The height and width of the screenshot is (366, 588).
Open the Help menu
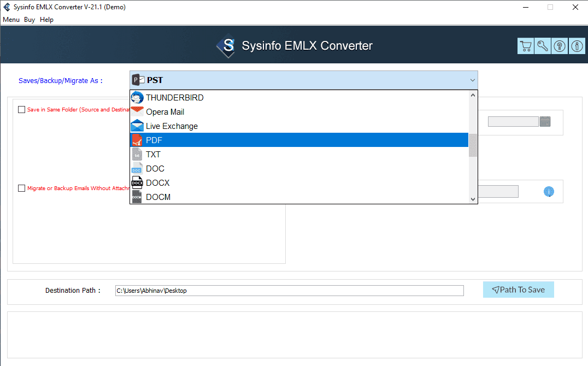(46, 20)
